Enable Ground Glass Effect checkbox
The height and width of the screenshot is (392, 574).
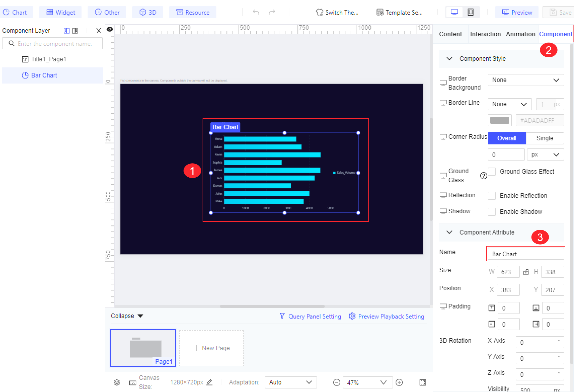pyautogui.click(x=492, y=171)
